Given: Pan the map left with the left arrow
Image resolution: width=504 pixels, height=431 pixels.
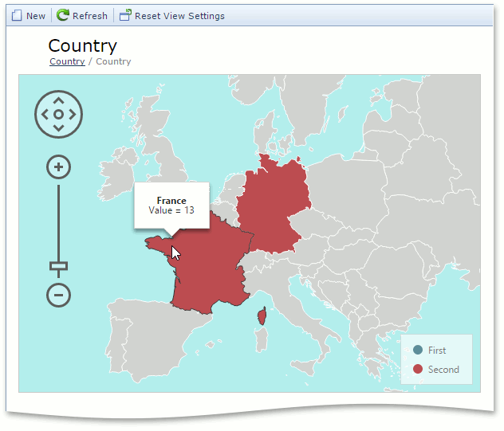Looking at the screenshot, I should pos(45,115).
